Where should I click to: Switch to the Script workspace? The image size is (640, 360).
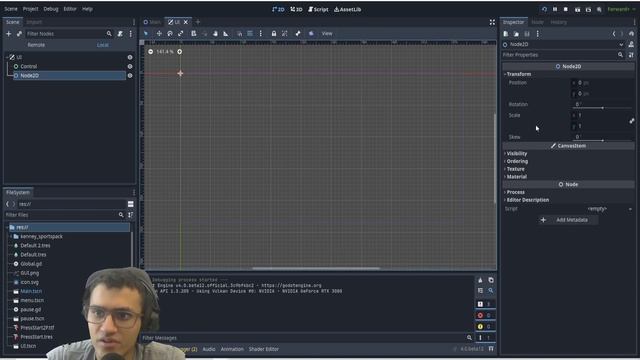click(318, 9)
